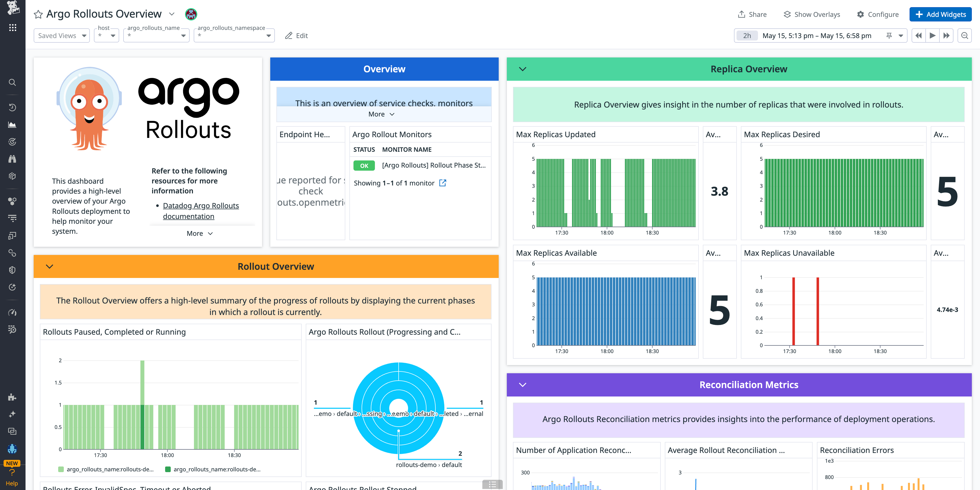Open the Configure menu
The width and height of the screenshot is (980, 490).
[x=878, y=14]
